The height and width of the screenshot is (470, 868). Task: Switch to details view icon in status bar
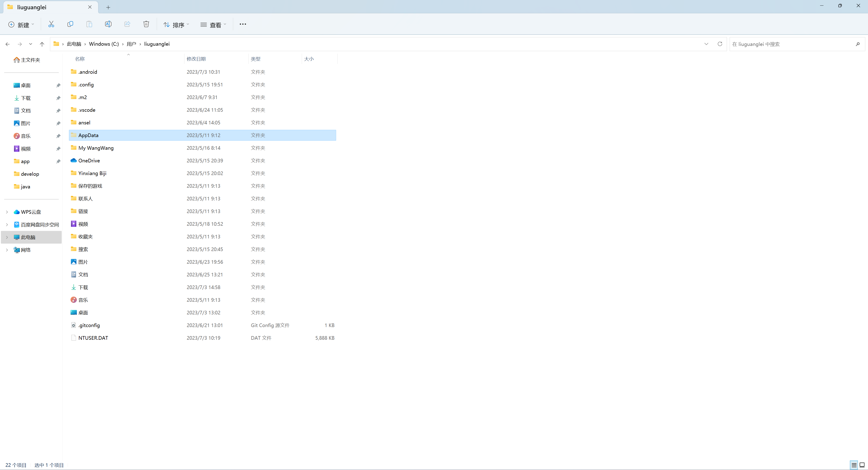pos(854,465)
